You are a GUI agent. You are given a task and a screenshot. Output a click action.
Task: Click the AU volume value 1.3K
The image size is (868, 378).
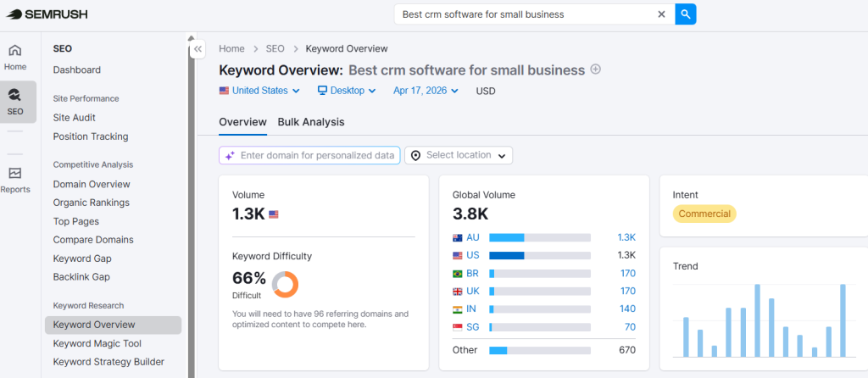(x=626, y=237)
